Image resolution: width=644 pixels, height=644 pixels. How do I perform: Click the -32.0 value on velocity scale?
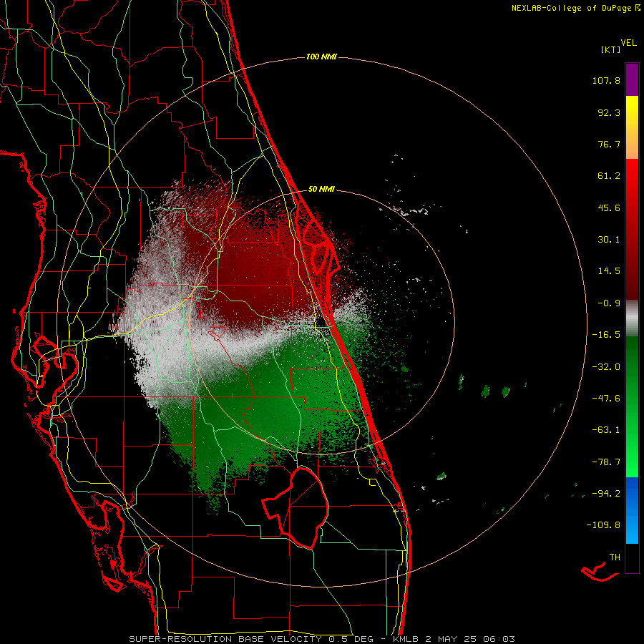(x=606, y=367)
